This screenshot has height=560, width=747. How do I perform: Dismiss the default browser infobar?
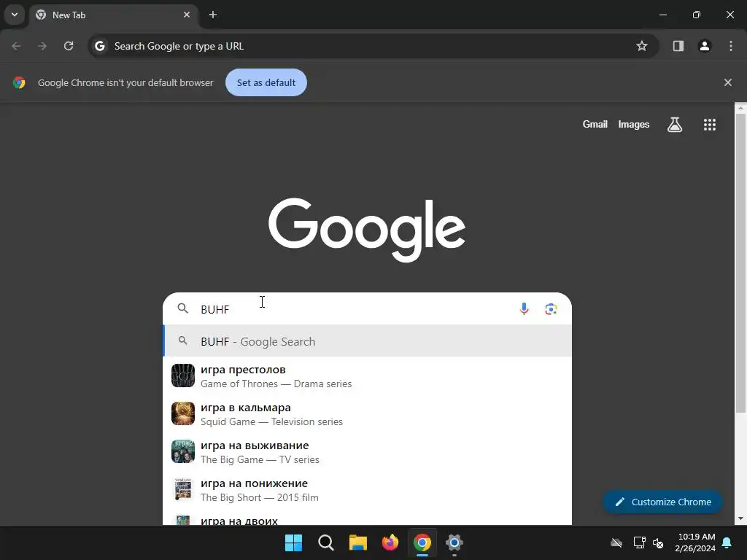click(727, 82)
